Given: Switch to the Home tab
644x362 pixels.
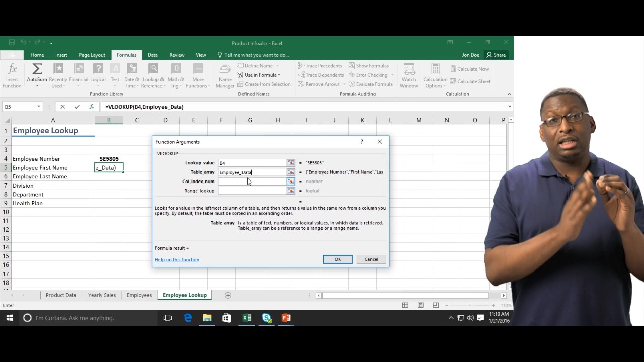Looking at the screenshot, I should click(x=37, y=55).
